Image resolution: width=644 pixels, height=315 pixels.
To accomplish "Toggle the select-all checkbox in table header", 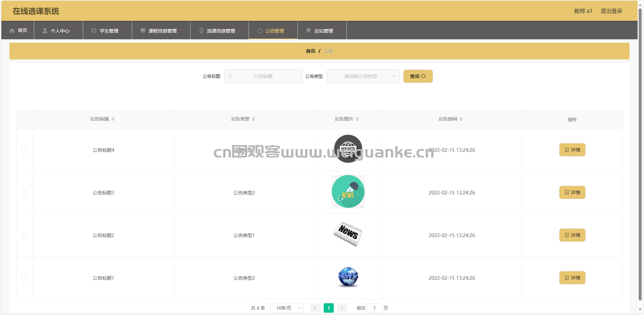I will [25, 120].
